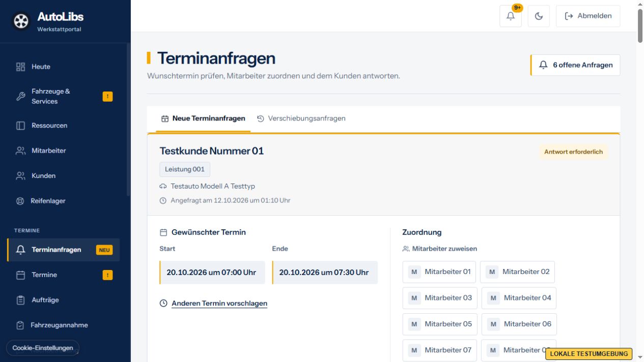Select Mitarbeiter 02
Screen dimensions: 644x362
tap(517, 272)
